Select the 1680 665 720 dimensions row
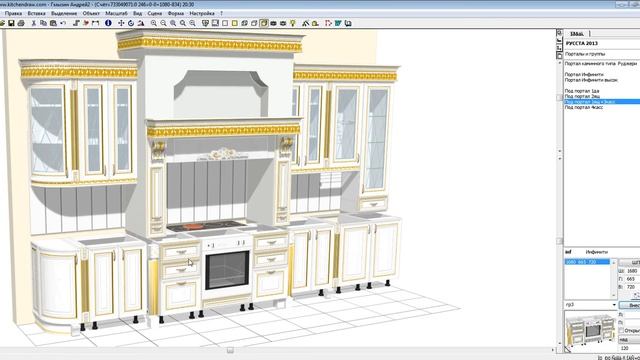The height and width of the screenshot is (360, 640). [587, 262]
